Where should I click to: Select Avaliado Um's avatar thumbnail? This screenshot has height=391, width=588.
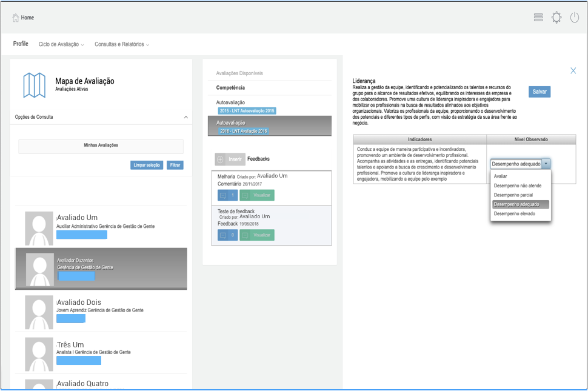tap(39, 229)
